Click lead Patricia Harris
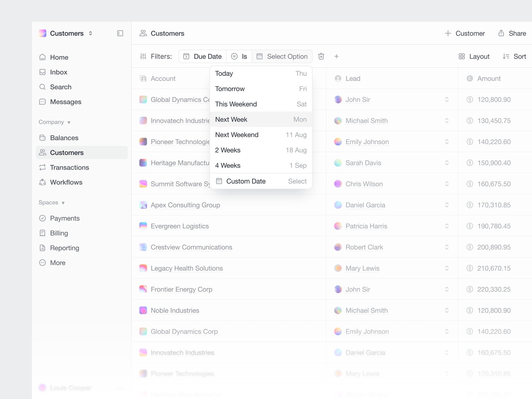This screenshot has height=399, width=532. click(x=366, y=226)
